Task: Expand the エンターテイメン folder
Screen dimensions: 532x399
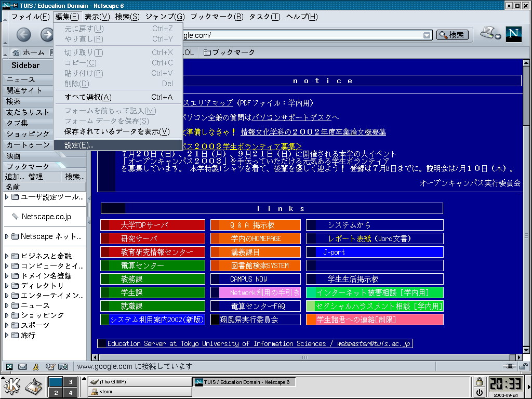Action: [x=6, y=295]
